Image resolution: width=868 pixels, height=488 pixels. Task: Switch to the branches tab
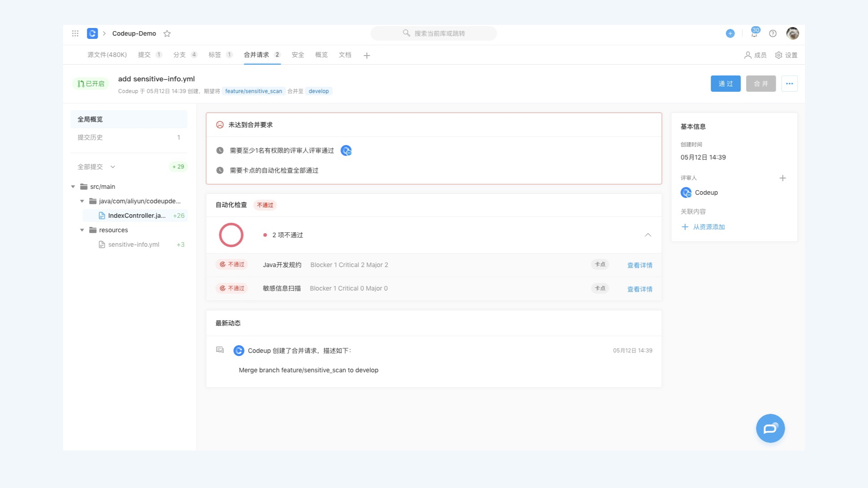[185, 55]
